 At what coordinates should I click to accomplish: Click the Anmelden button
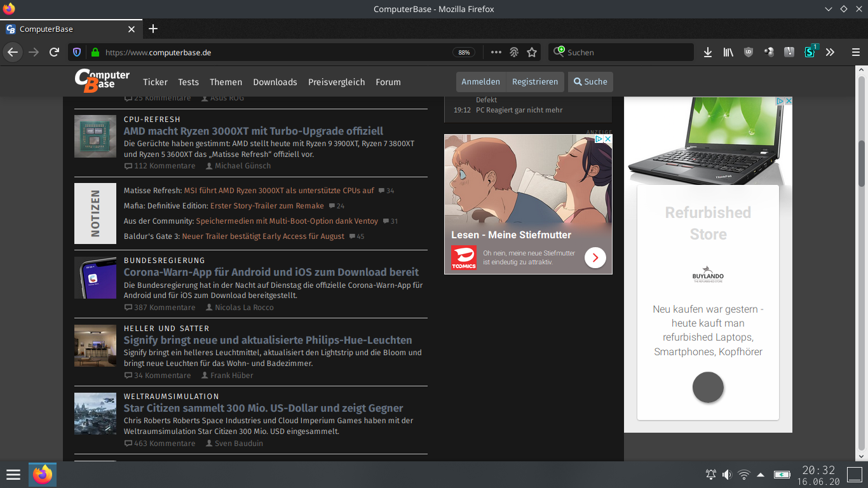click(x=481, y=81)
